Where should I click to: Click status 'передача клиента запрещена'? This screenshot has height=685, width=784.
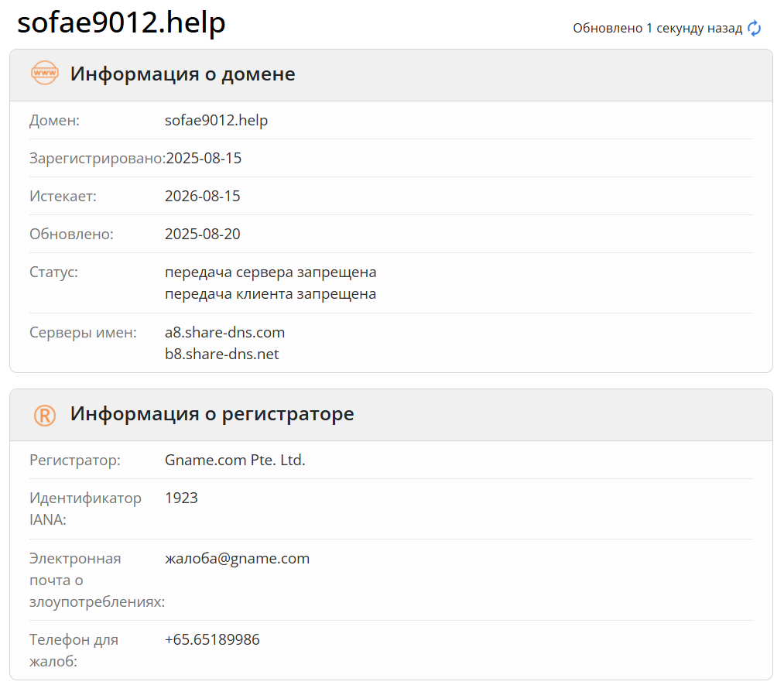tap(271, 294)
